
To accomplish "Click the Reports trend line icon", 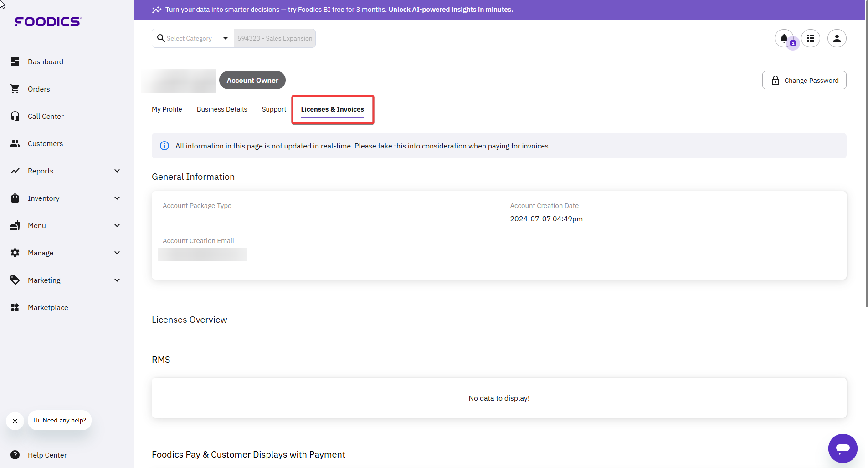I will 15,171.
